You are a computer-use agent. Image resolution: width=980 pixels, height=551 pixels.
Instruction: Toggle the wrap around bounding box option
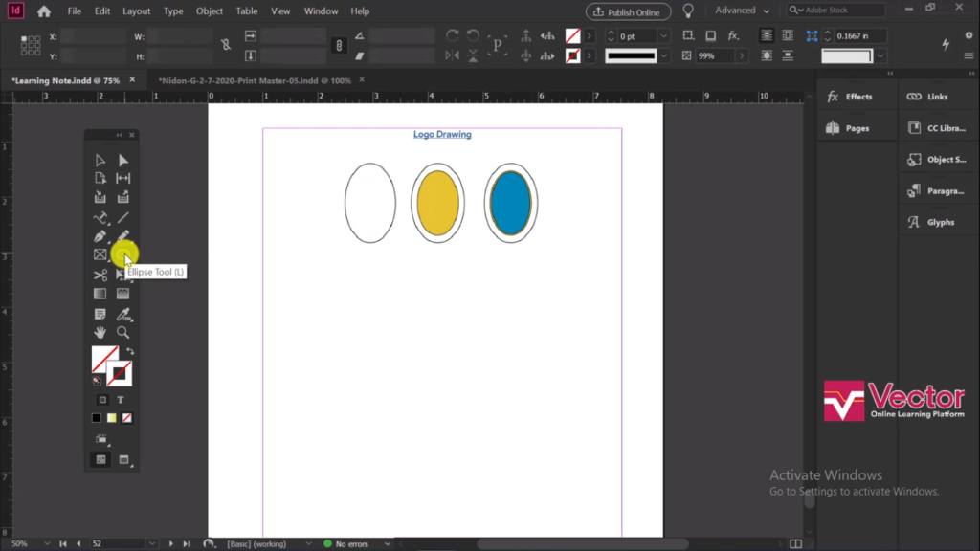[788, 35]
